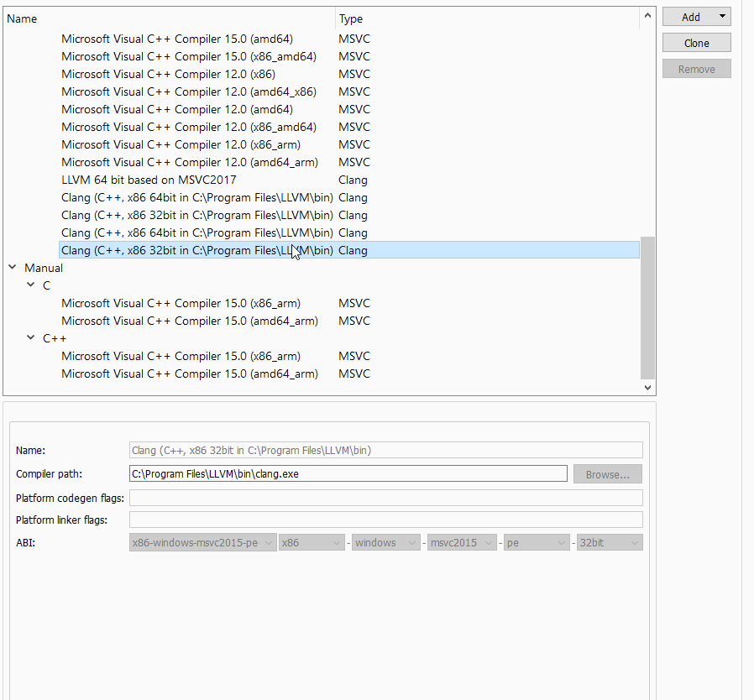754x700 pixels.
Task: Click the Name text field
Action: (x=385, y=450)
